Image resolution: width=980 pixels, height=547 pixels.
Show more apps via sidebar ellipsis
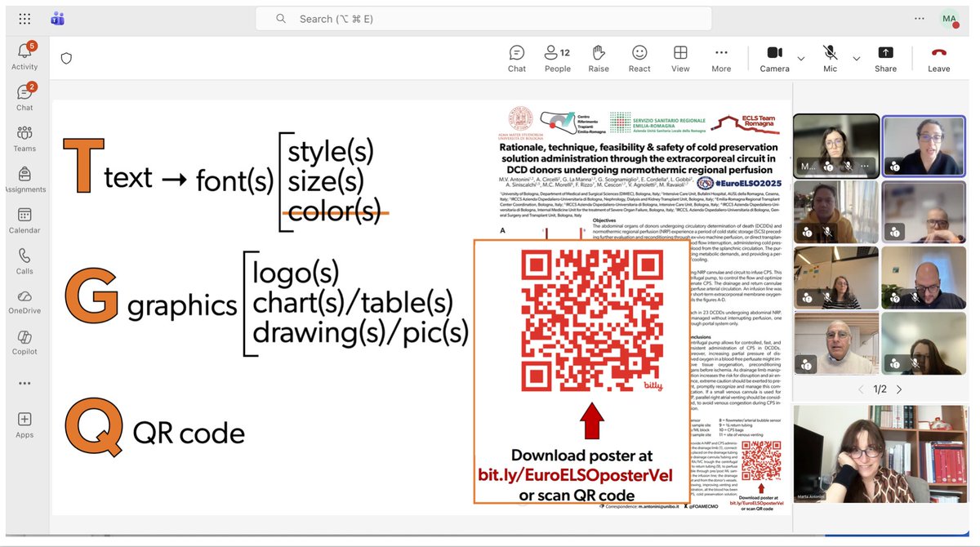(24, 382)
